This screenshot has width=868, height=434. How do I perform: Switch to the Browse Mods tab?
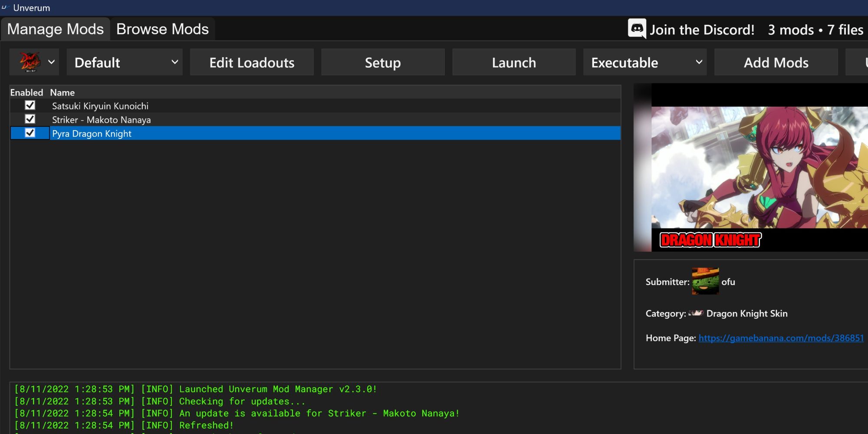tap(162, 29)
